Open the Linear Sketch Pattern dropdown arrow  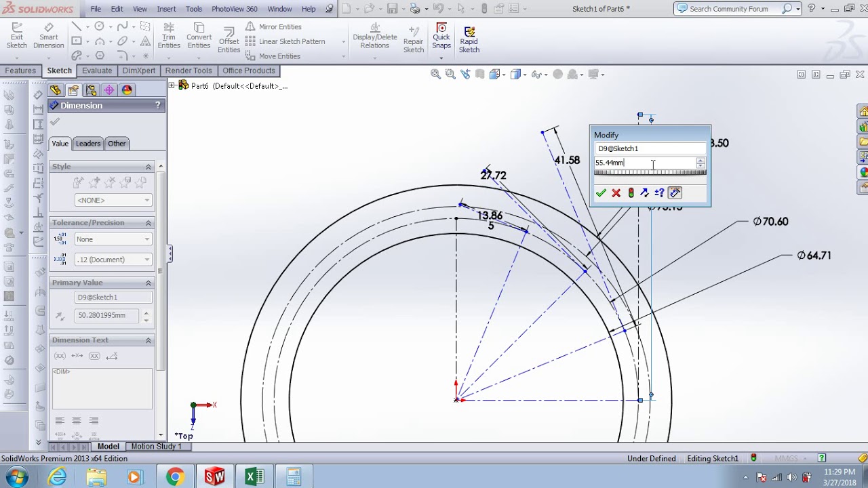point(343,41)
